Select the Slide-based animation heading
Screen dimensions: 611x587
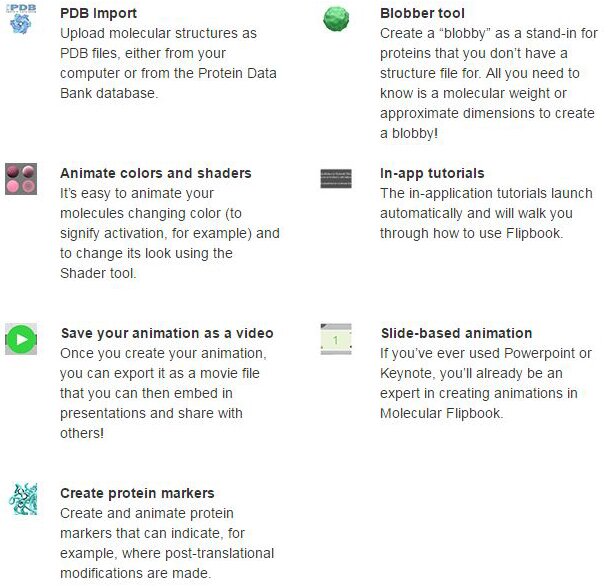click(x=456, y=333)
